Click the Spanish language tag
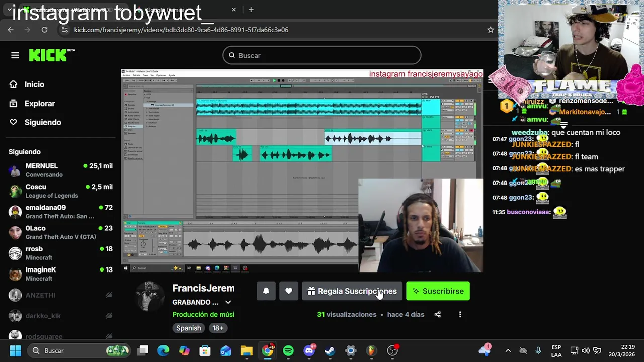This screenshot has height=362, width=644. pos(189,328)
